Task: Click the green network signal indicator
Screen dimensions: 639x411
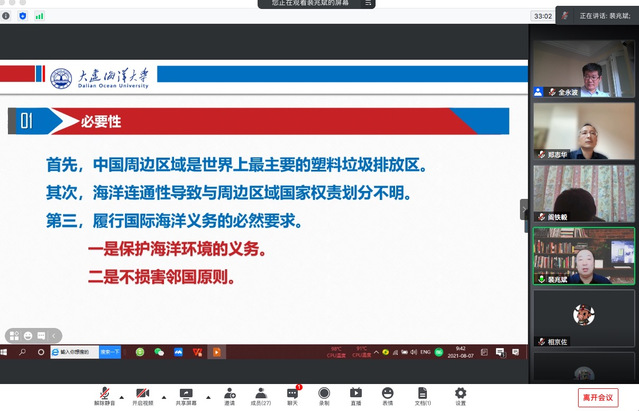Action: pyautogui.click(x=40, y=16)
